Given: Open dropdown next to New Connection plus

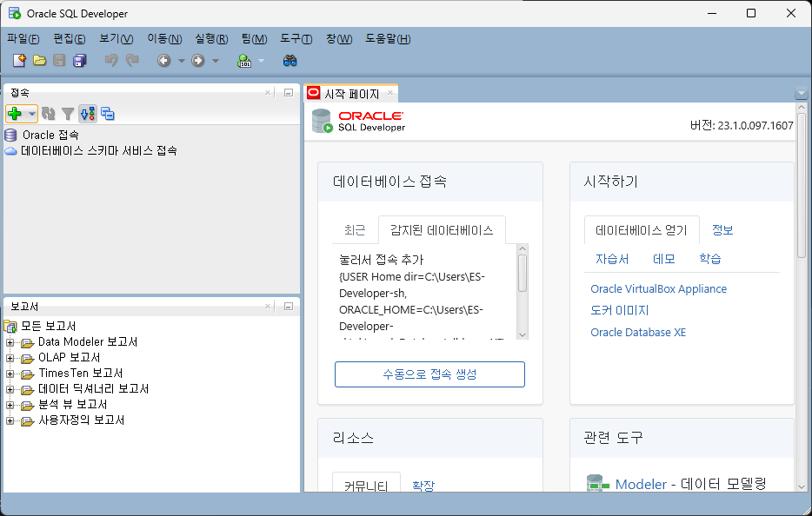Looking at the screenshot, I should (x=31, y=113).
